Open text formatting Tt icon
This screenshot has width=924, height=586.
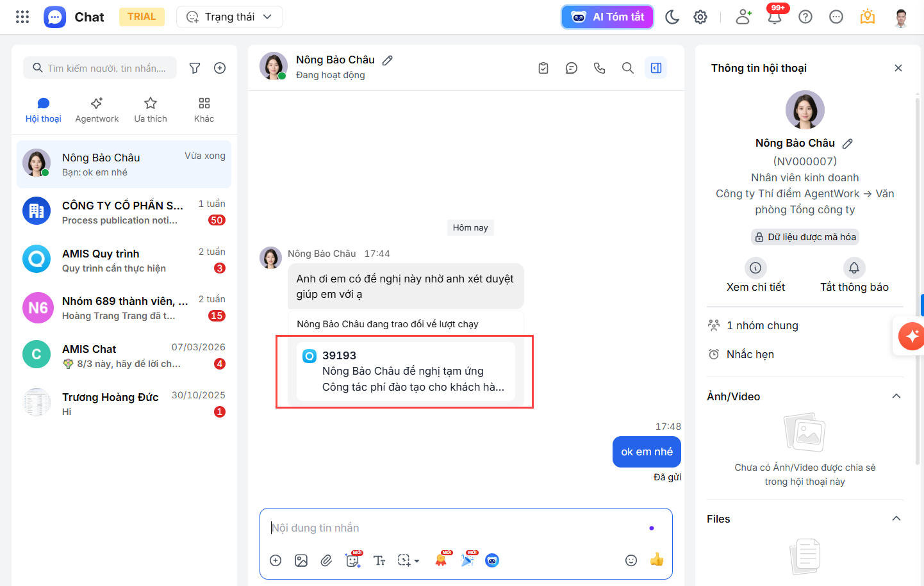coord(379,560)
